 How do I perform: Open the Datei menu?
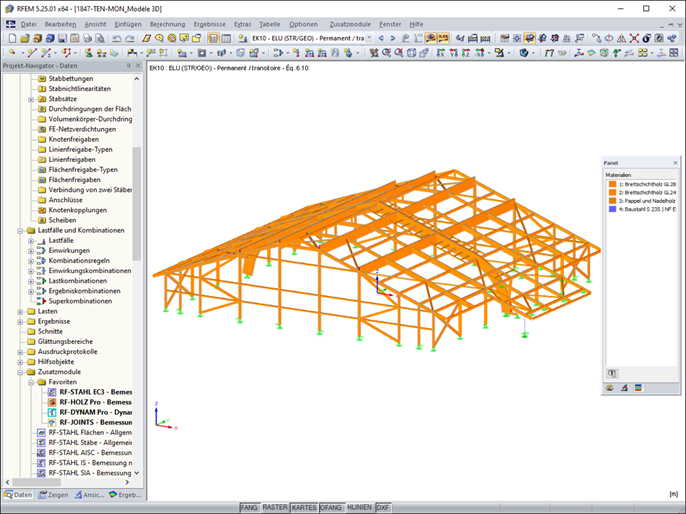click(28, 24)
